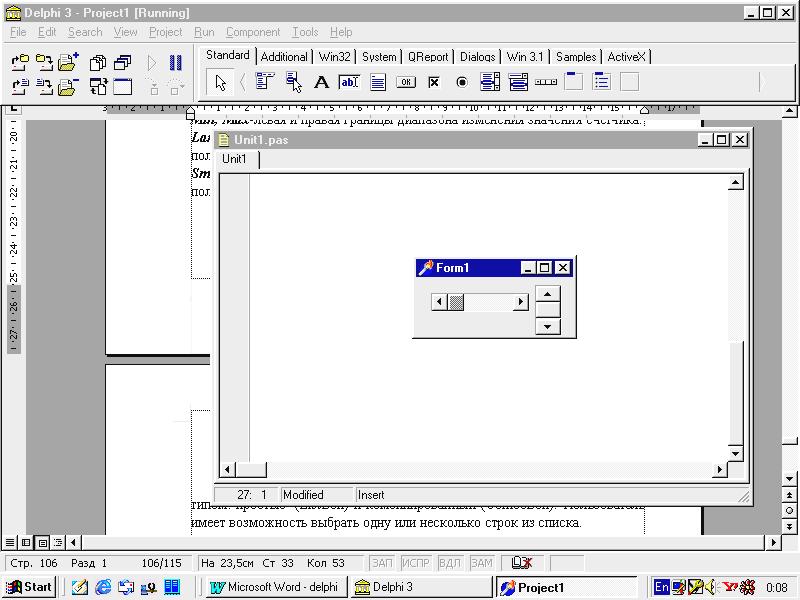Select the GroupBox component icon

click(x=574, y=82)
